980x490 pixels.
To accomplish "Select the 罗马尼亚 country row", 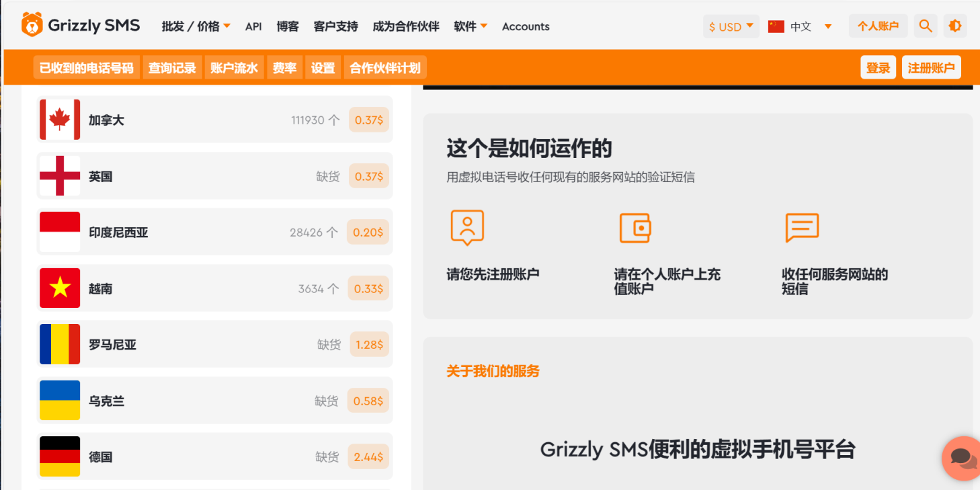I will click(x=214, y=345).
